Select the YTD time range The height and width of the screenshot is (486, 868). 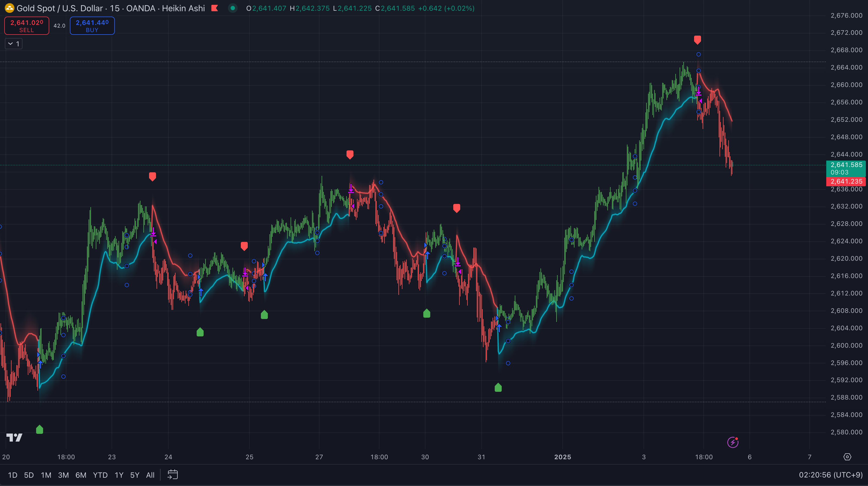[x=100, y=475]
